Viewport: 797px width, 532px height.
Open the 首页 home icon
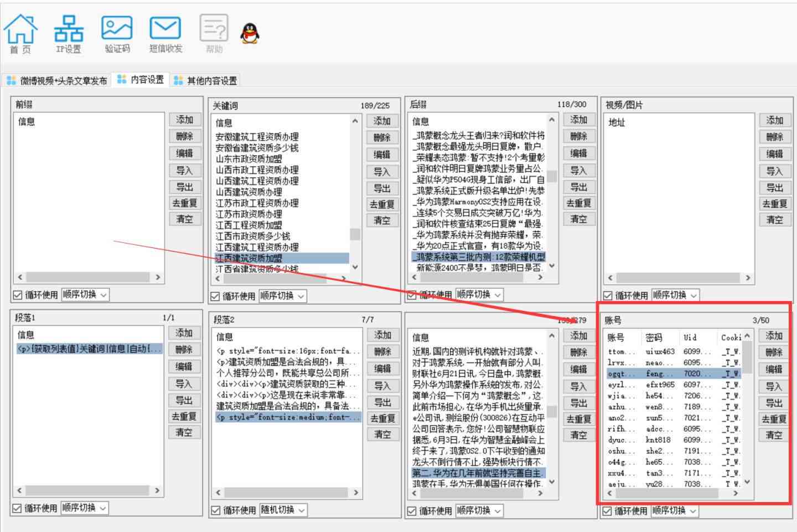[x=20, y=34]
